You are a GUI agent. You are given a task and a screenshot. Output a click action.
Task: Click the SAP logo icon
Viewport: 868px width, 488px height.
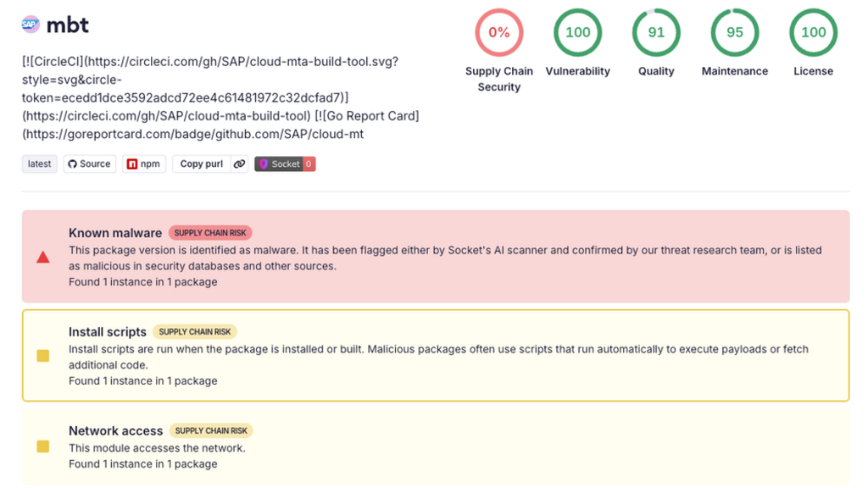click(29, 25)
